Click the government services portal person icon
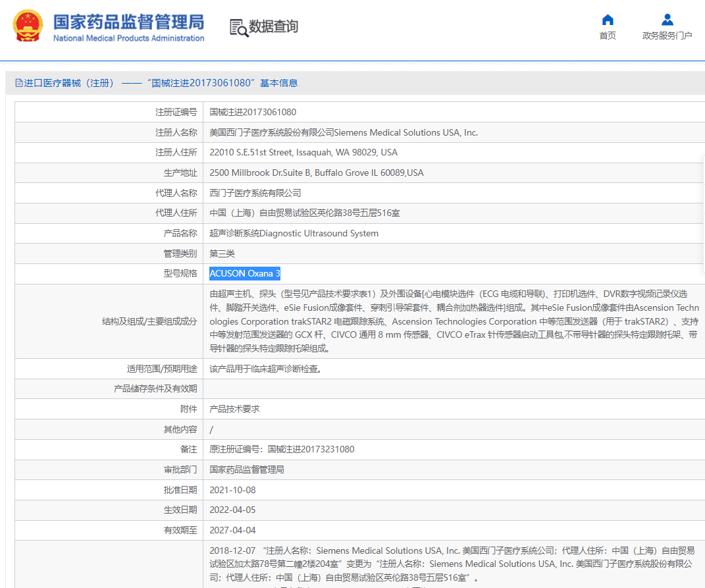This screenshot has width=705, height=588. click(x=667, y=20)
